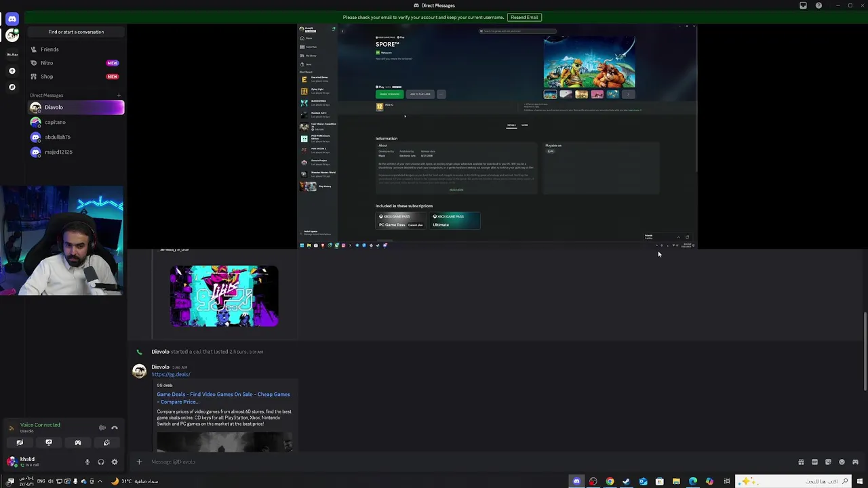Open OBS Studio from the taskbar

point(593,482)
